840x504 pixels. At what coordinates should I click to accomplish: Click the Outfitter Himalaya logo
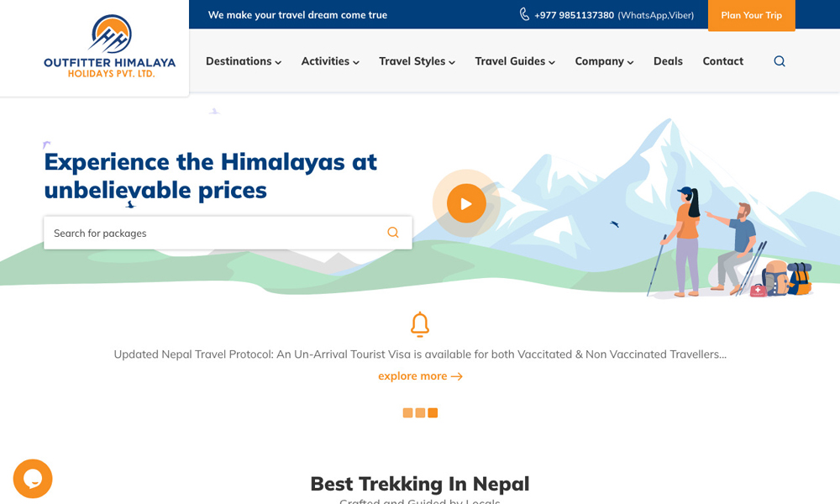[109, 47]
